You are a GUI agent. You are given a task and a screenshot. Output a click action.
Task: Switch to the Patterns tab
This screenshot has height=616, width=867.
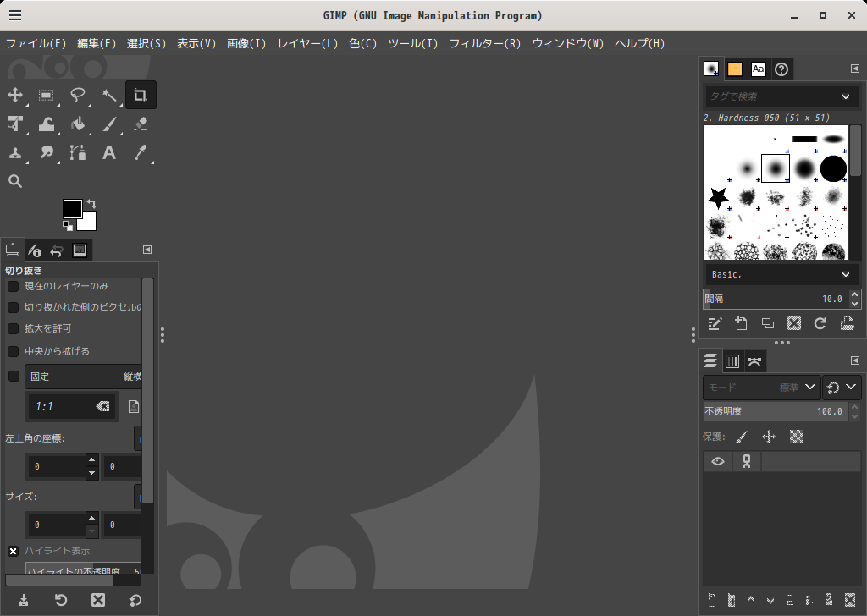(735, 69)
